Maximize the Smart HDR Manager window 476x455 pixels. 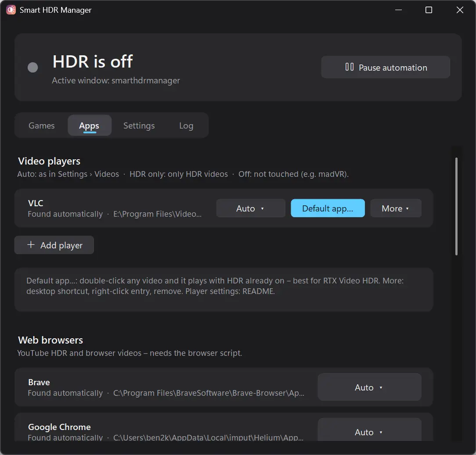(x=429, y=10)
